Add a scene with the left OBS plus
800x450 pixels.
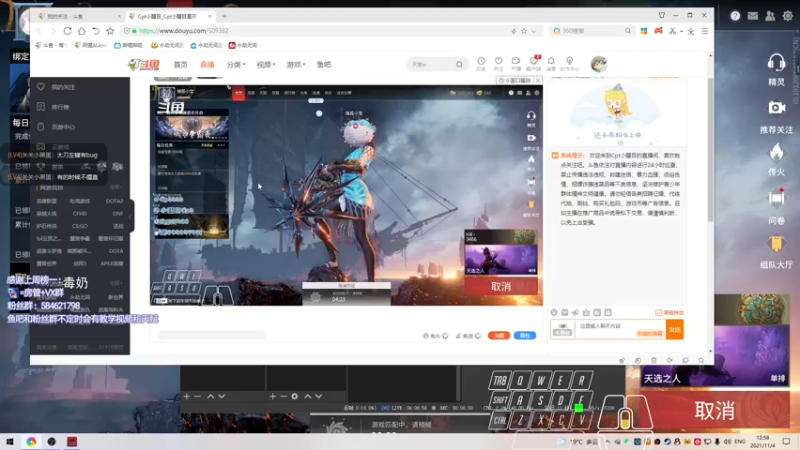pyautogui.click(x=187, y=396)
